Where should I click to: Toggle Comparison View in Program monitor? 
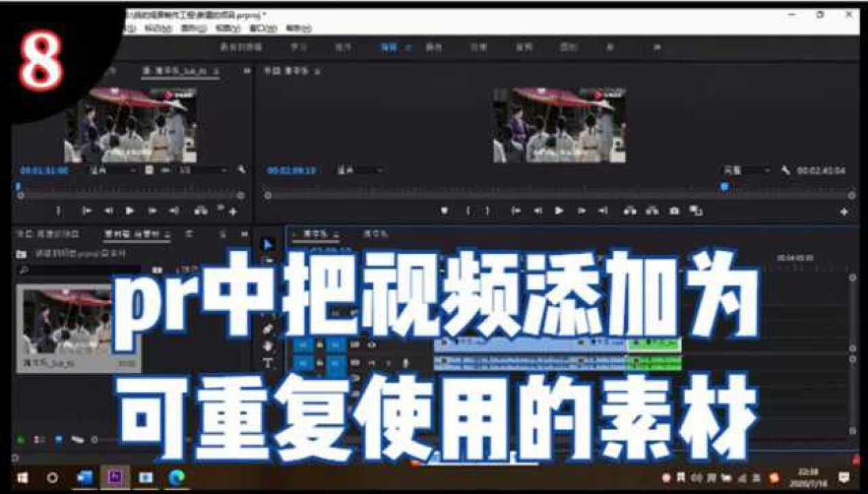point(696,211)
